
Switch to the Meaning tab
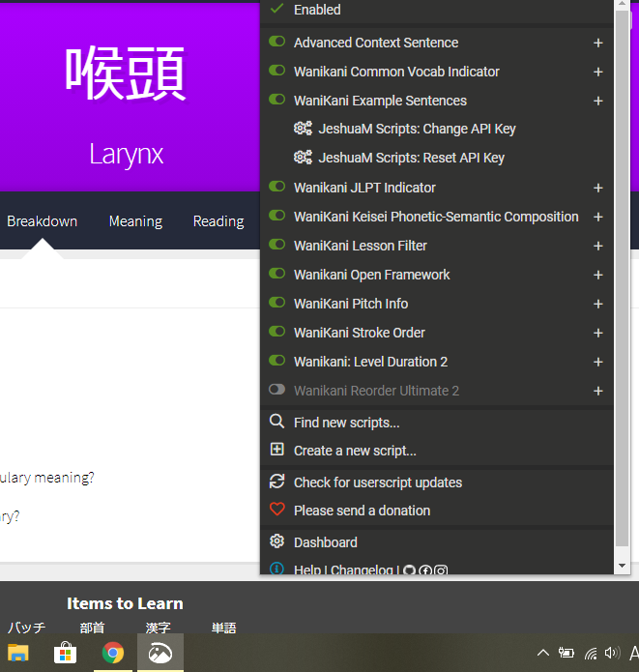point(135,221)
